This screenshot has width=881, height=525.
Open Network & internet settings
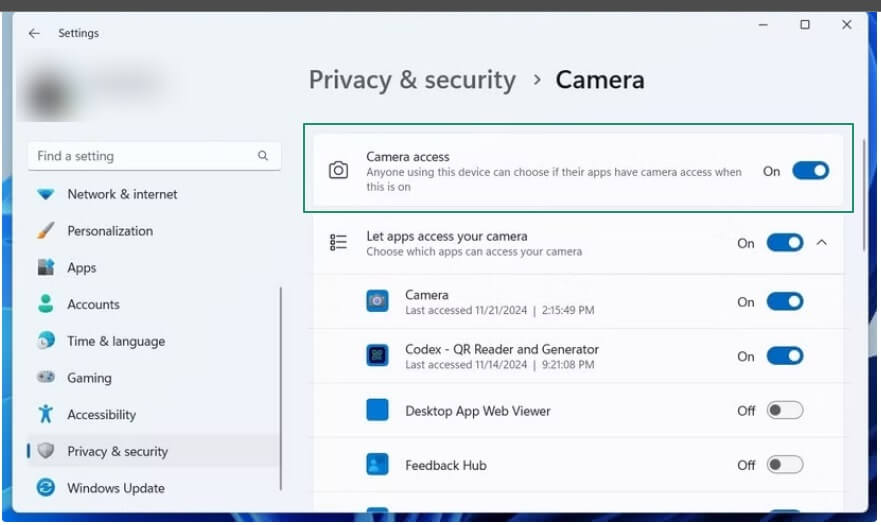[x=153, y=194]
